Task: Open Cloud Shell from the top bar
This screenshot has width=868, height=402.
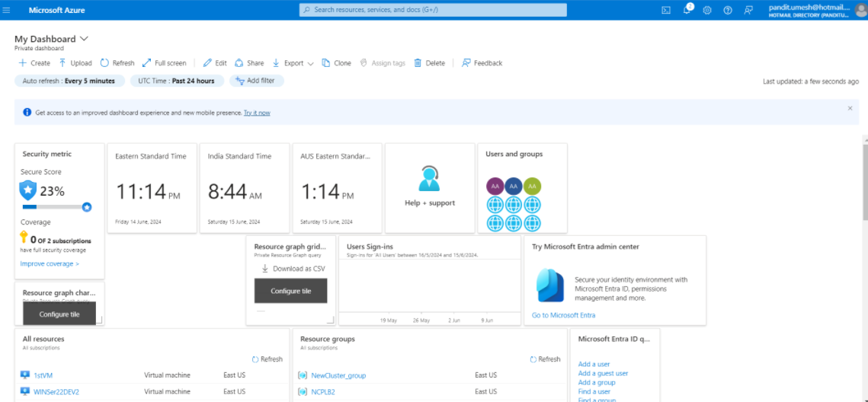Action: [x=667, y=10]
